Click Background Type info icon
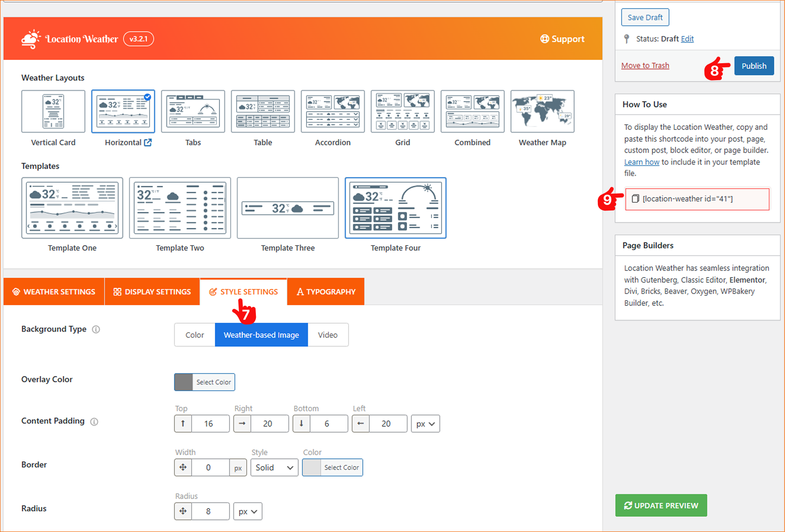The image size is (785, 532). [96, 329]
